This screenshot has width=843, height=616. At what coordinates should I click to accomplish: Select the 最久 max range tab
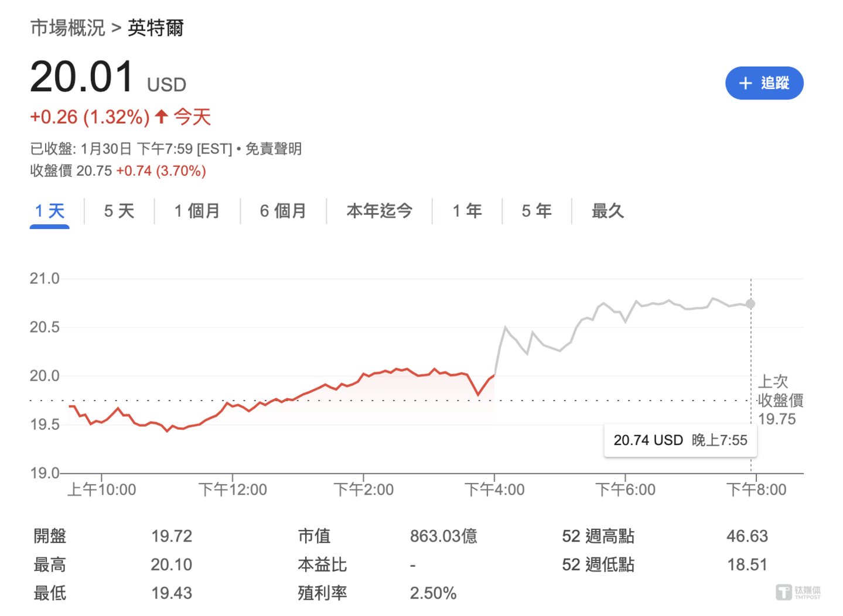[x=607, y=211]
